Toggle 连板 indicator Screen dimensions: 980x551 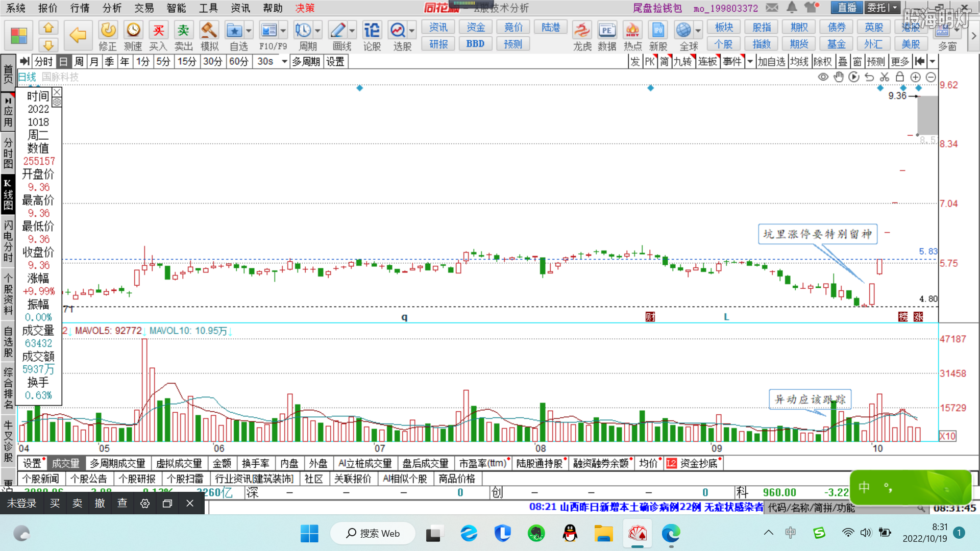tap(707, 62)
